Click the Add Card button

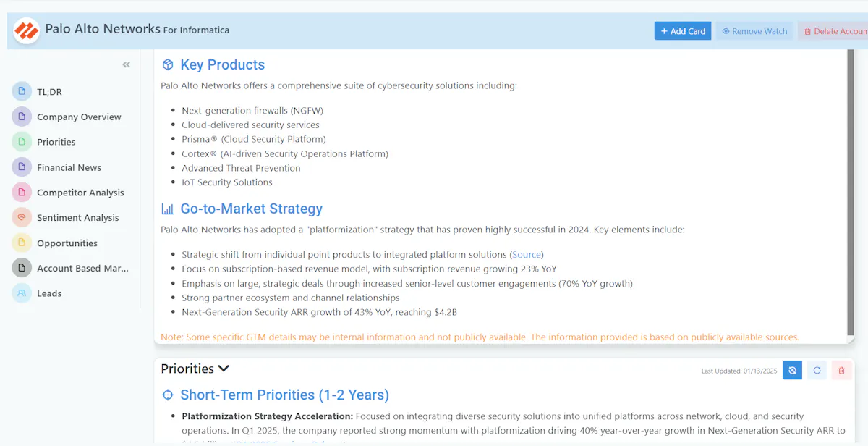tap(683, 31)
